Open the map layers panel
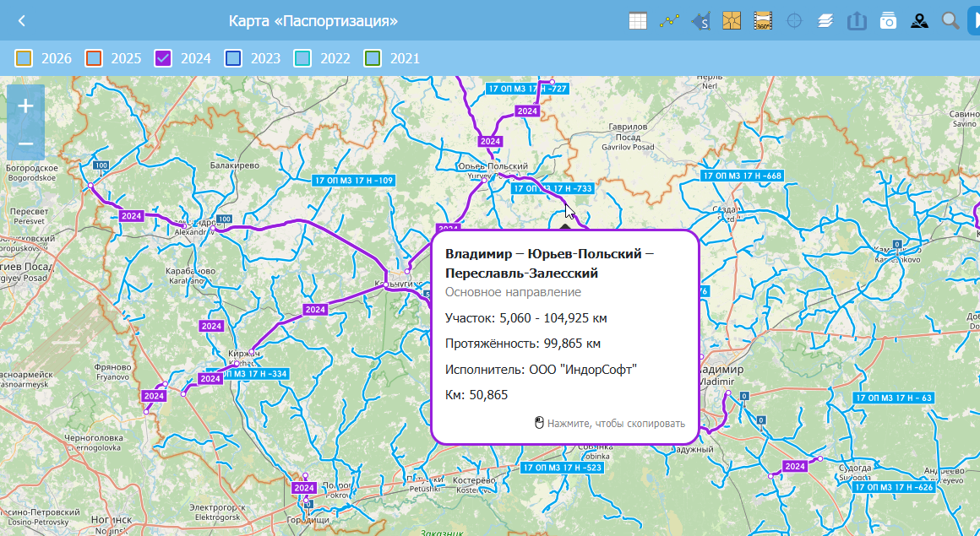 (x=825, y=21)
